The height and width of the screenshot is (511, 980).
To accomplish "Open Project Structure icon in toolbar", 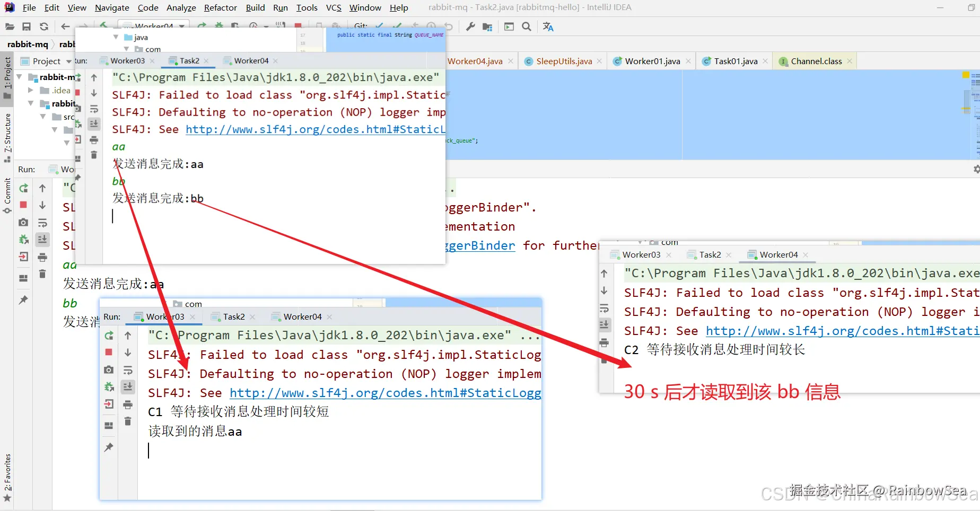I will [x=488, y=27].
